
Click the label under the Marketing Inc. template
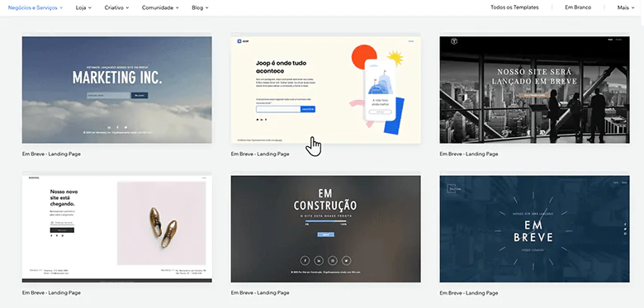51,154
